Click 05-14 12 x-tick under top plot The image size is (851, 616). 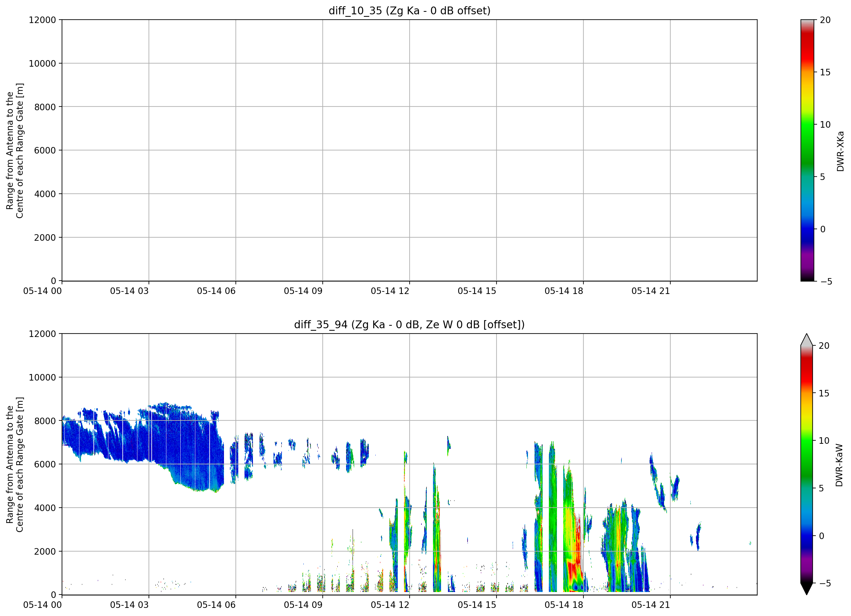pos(390,291)
